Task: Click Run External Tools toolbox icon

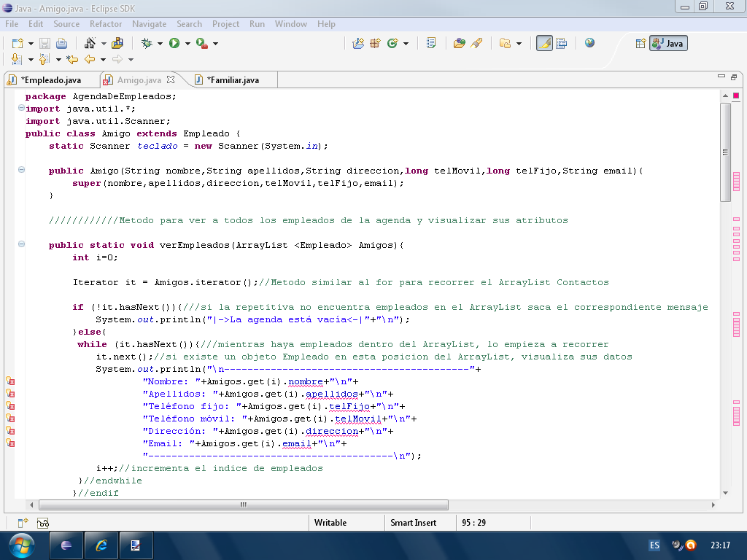Action: 202,43
